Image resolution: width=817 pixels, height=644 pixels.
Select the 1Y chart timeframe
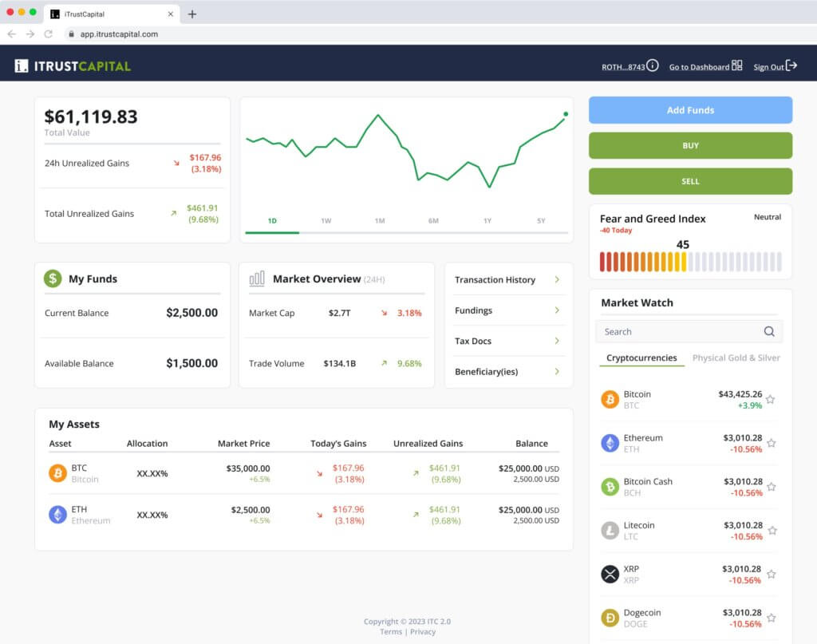point(487,220)
